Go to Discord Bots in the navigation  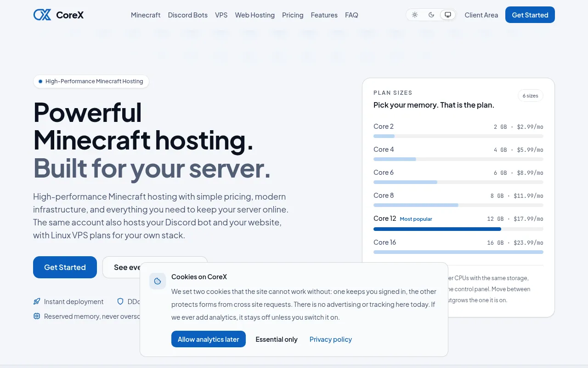(188, 15)
